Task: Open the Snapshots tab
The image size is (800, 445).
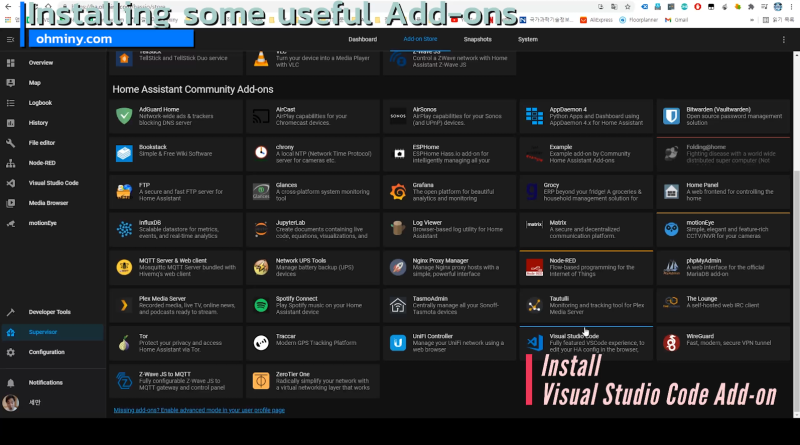Action: 478,39
